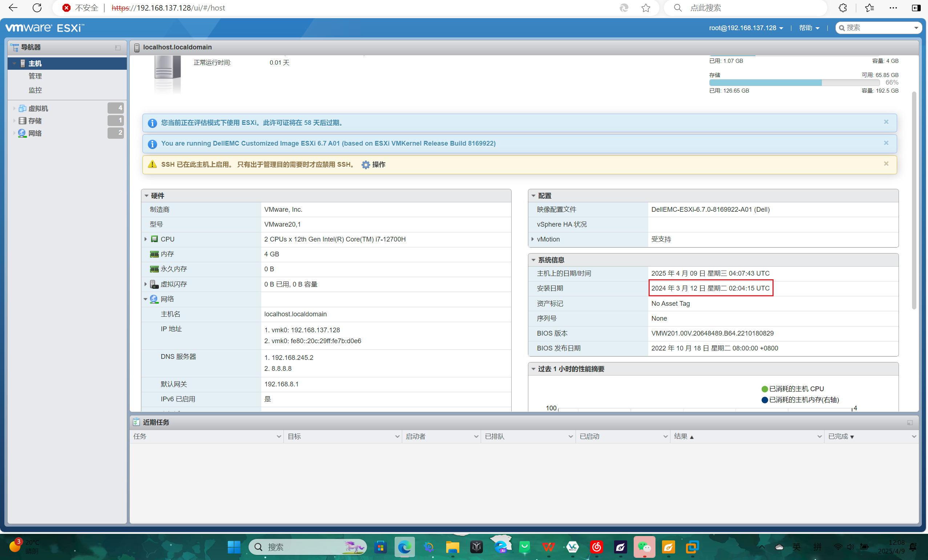
Task: Click the Storage icon in navigator
Action: click(22, 121)
